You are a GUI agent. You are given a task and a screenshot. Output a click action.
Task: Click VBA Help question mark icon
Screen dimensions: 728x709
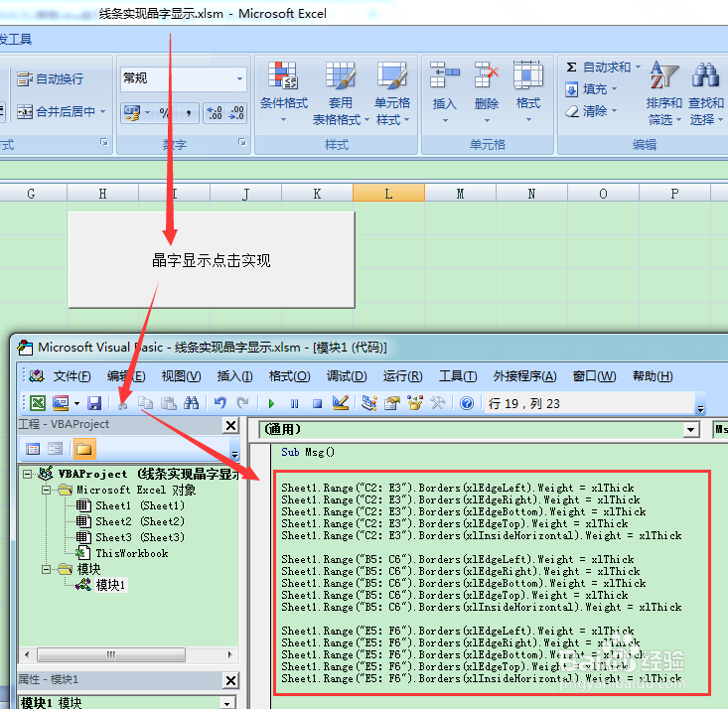[467, 403]
